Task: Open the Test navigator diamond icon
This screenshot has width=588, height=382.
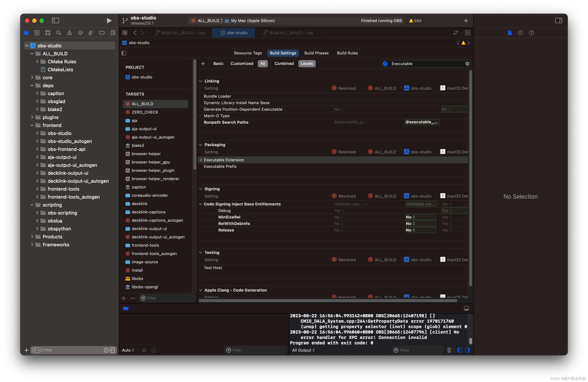Action: pyautogui.click(x=80, y=33)
